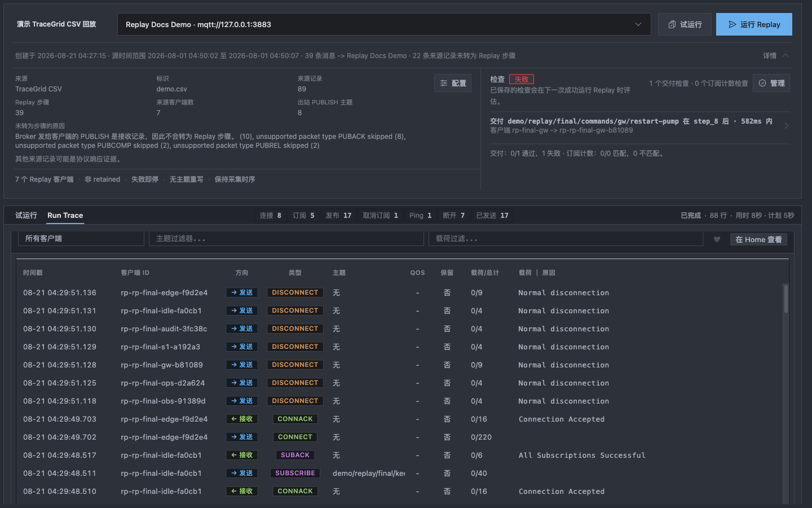This screenshot has width=812, height=508.
Task: Click the 发送 badge at 04:29:48.511
Action: 242,473
